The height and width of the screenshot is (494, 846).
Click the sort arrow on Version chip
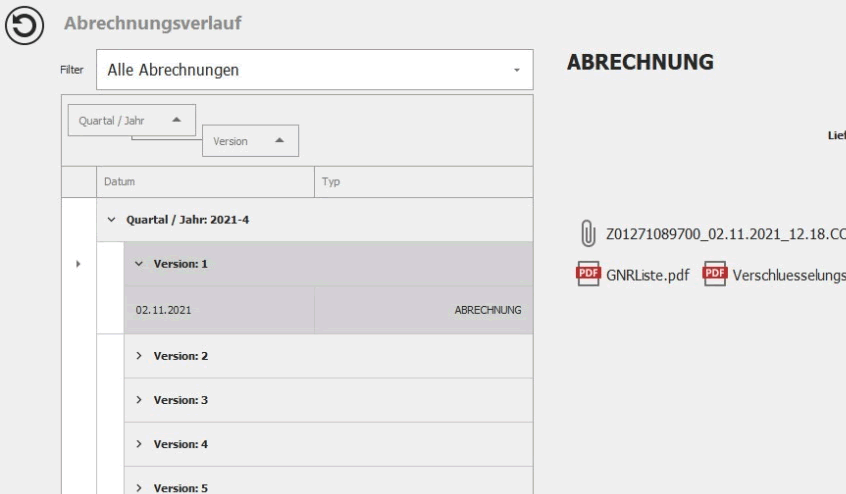point(279,142)
